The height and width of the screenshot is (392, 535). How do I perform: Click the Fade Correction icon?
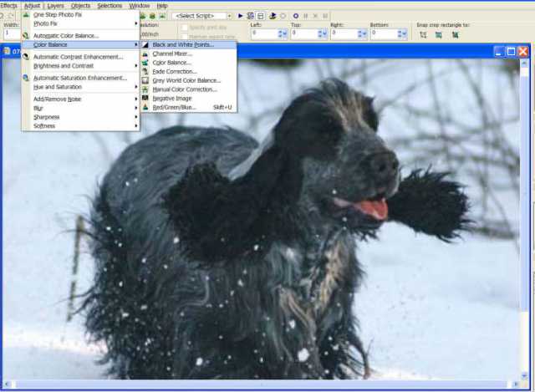(x=145, y=71)
